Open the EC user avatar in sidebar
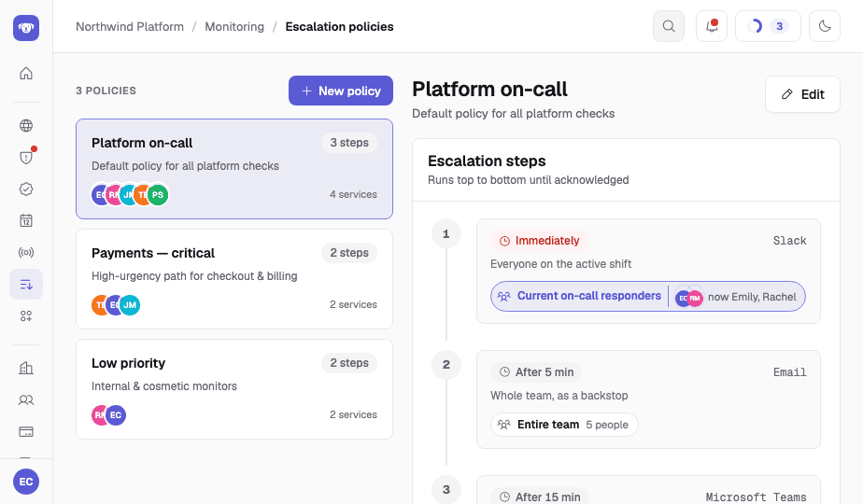Viewport: 863px width, 504px height. tap(26, 482)
